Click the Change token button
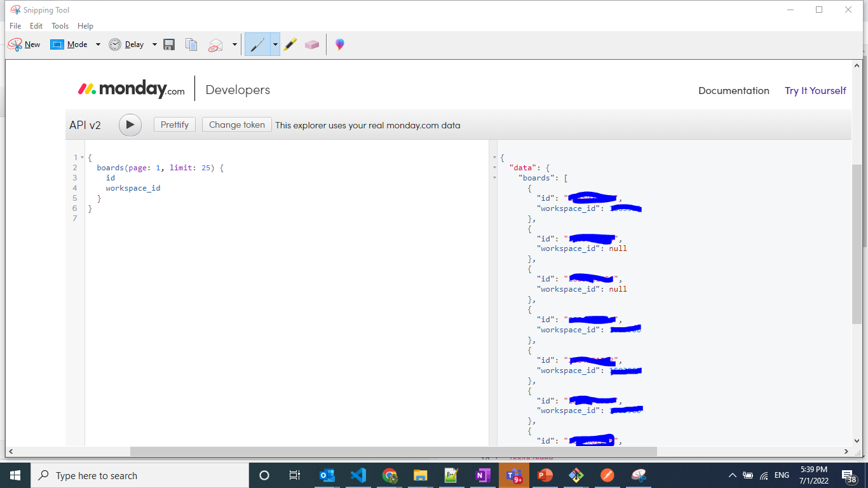The image size is (868, 488). point(237,125)
